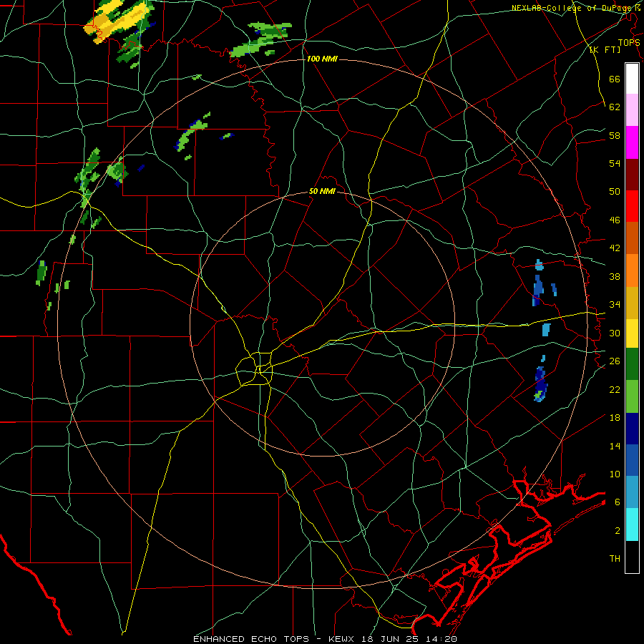Screen dimensions: 644x644
Task: Click the "66" legend value
Action: 615,79
